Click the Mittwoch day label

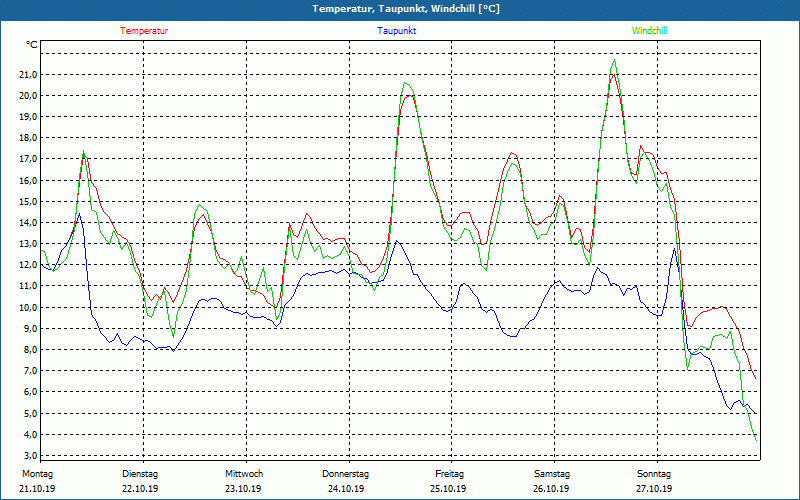click(244, 474)
